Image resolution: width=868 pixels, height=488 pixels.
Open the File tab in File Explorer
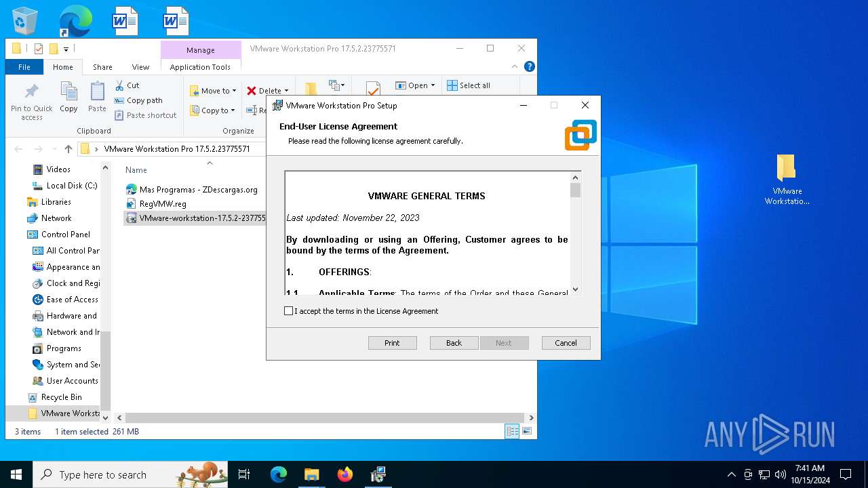pos(24,67)
